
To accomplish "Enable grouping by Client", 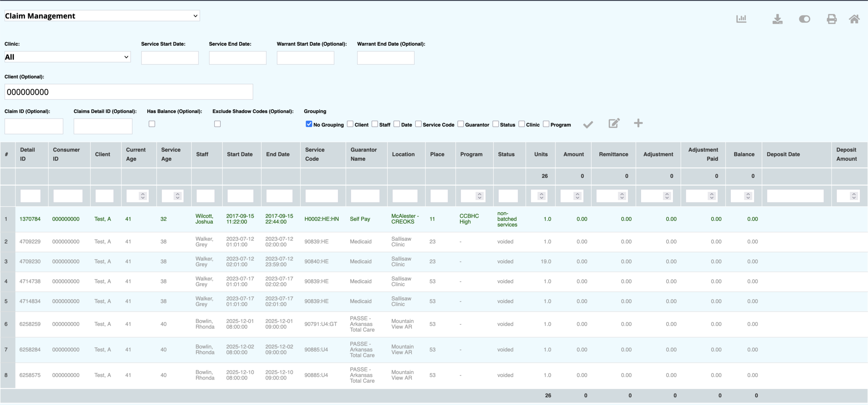I will 350,124.
